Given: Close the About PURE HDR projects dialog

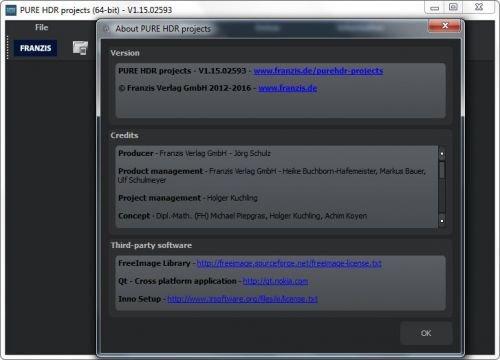Looking at the screenshot, I should click(445, 26).
